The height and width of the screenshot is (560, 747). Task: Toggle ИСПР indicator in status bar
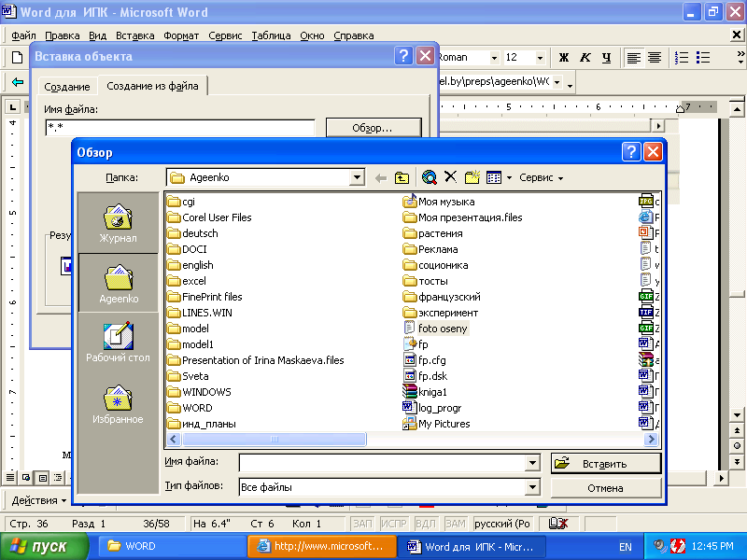393,524
